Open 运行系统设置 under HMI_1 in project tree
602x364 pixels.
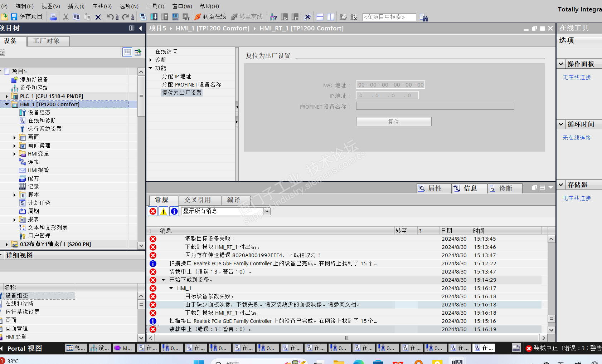[45, 129]
